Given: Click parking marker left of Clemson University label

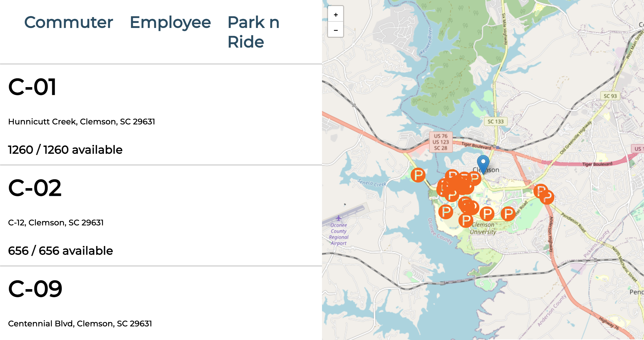Looking at the screenshot, I should point(466,220).
